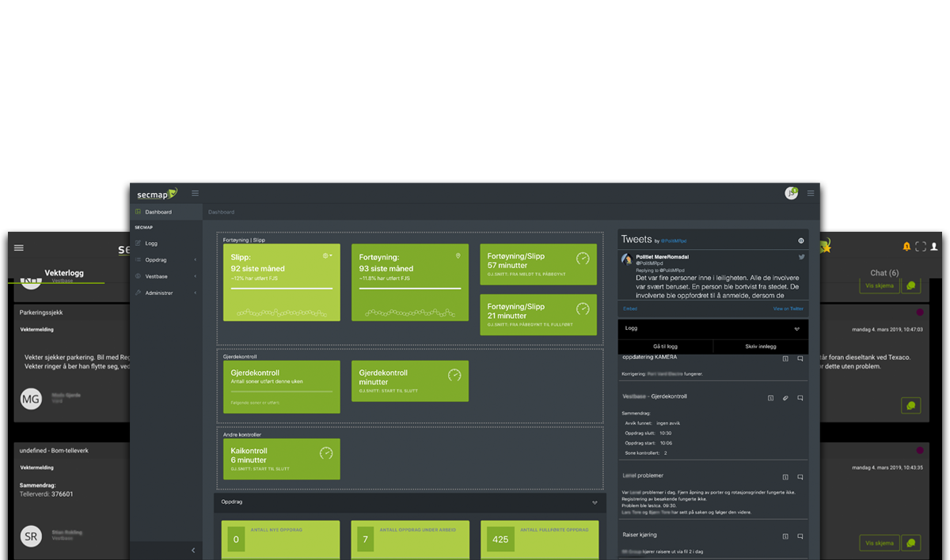Click the gauge icon on the 57 minutter card
950x560 pixels.
pos(583,259)
